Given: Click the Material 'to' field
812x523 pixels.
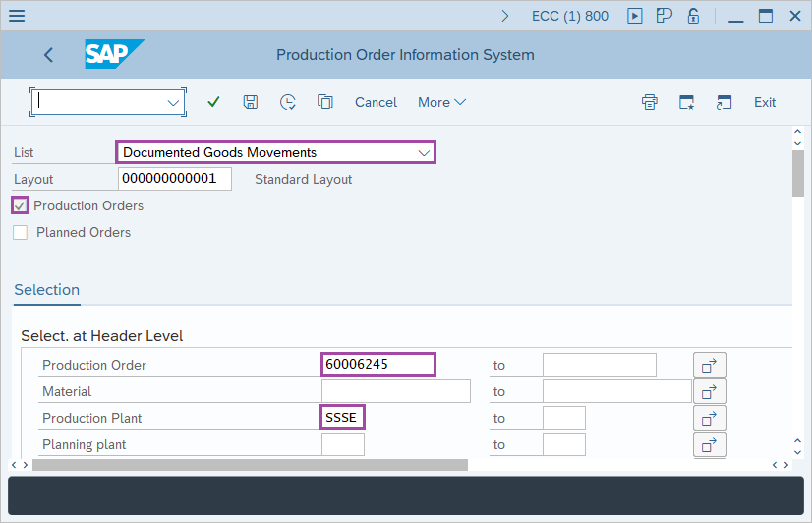Looking at the screenshot, I should (x=616, y=391).
